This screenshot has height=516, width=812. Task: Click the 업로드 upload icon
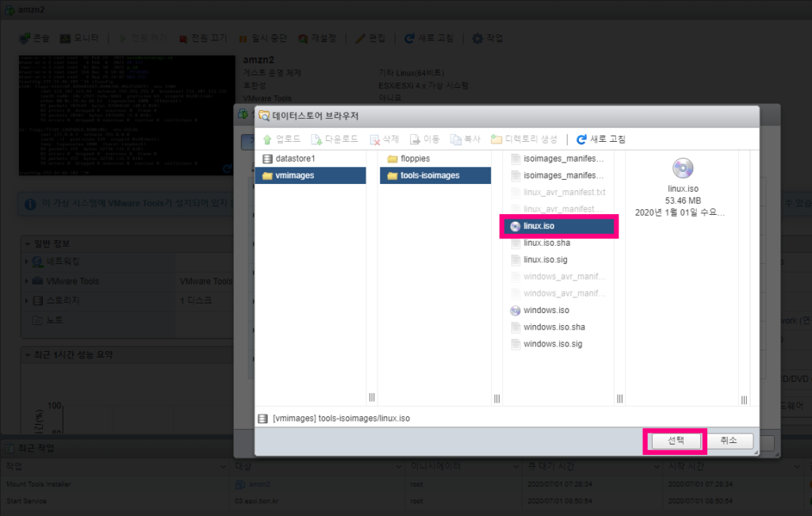[267, 140]
